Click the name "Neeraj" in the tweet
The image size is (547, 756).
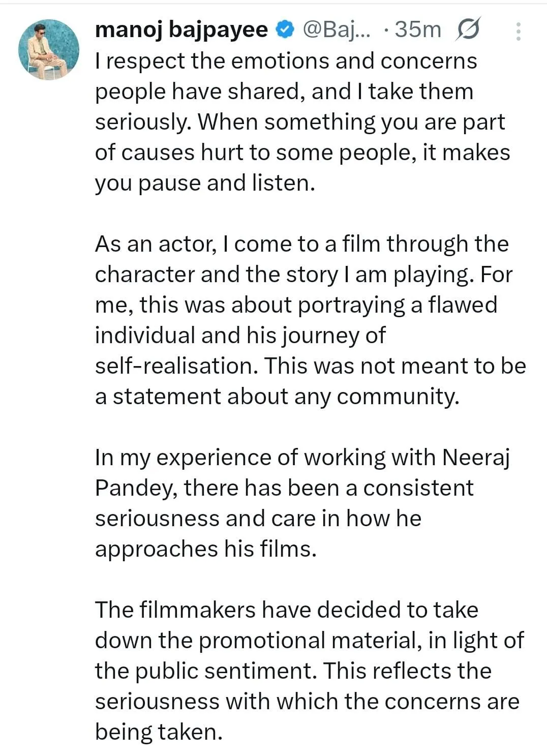(x=476, y=458)
